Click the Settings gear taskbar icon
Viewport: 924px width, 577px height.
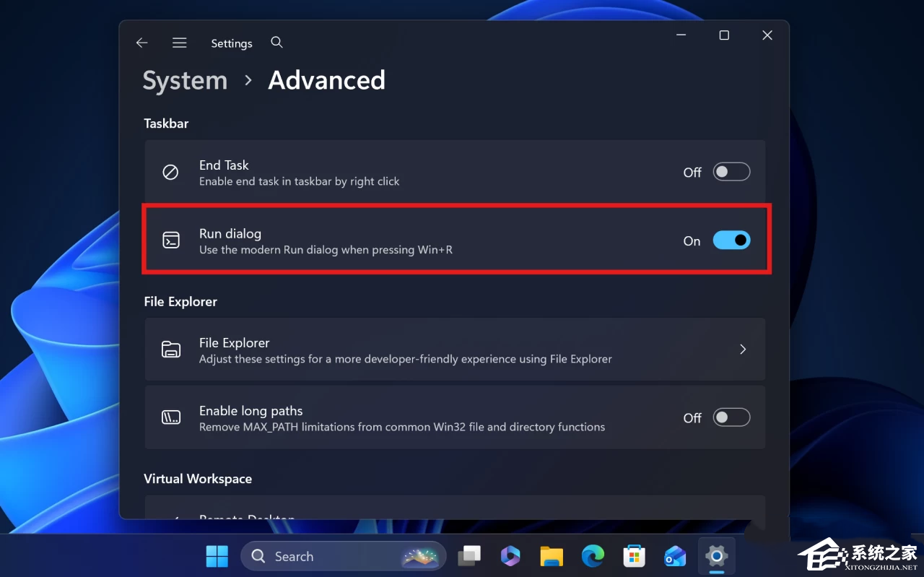[716, 556]
